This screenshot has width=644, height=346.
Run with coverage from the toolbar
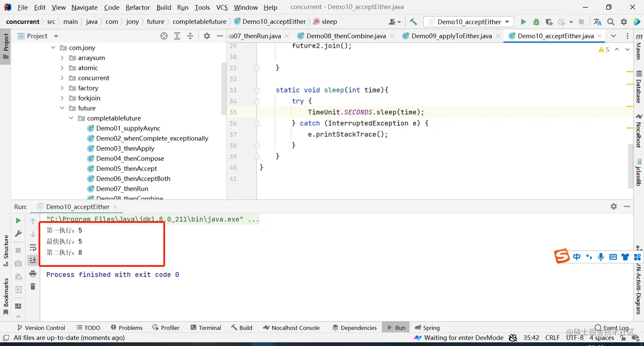549,22
